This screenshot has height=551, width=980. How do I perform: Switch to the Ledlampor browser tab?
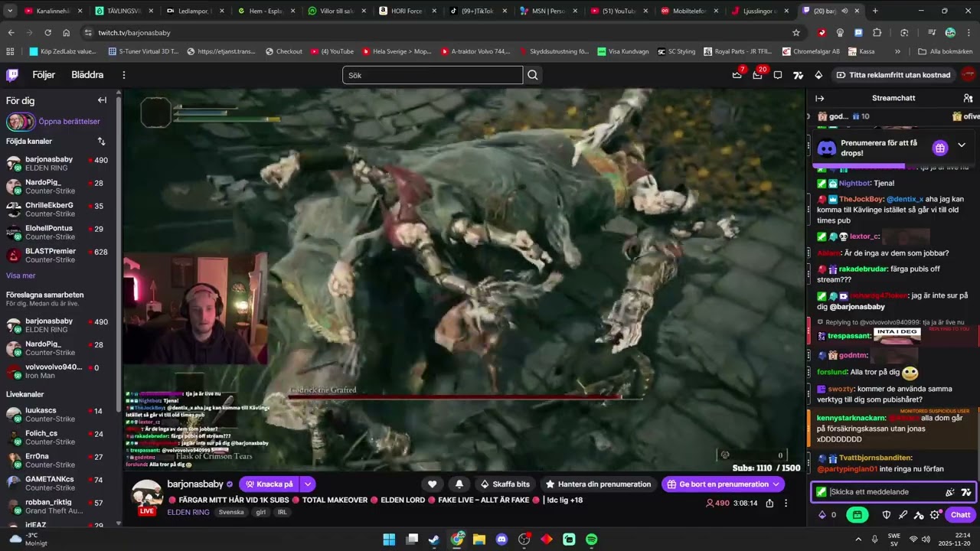[195, 11]
